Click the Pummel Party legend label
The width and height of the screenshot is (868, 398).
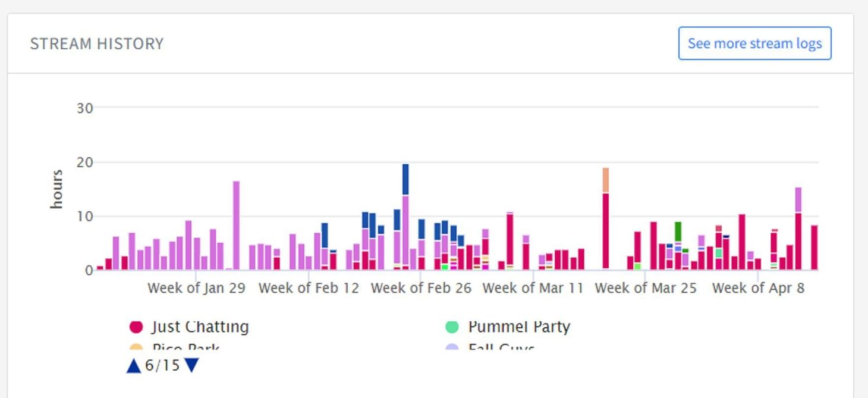[x=519, y=327]
